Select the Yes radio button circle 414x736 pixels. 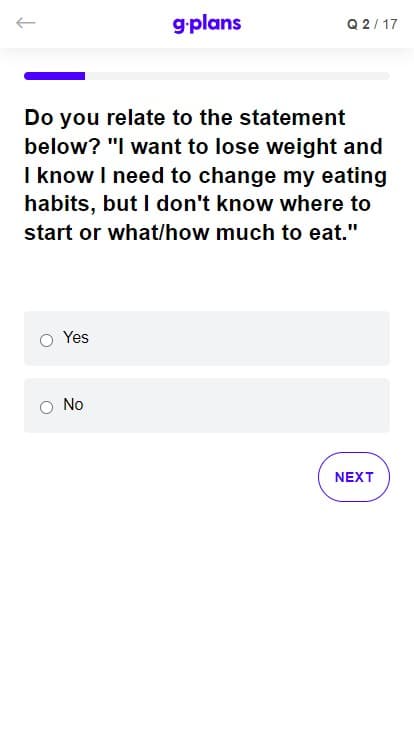click(46, 340)
